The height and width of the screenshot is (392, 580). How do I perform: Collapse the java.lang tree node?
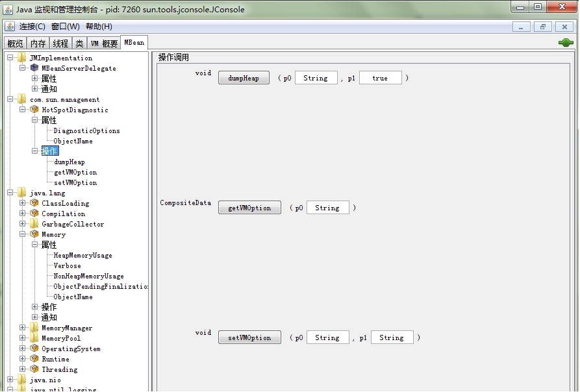(x=10, y=193)
